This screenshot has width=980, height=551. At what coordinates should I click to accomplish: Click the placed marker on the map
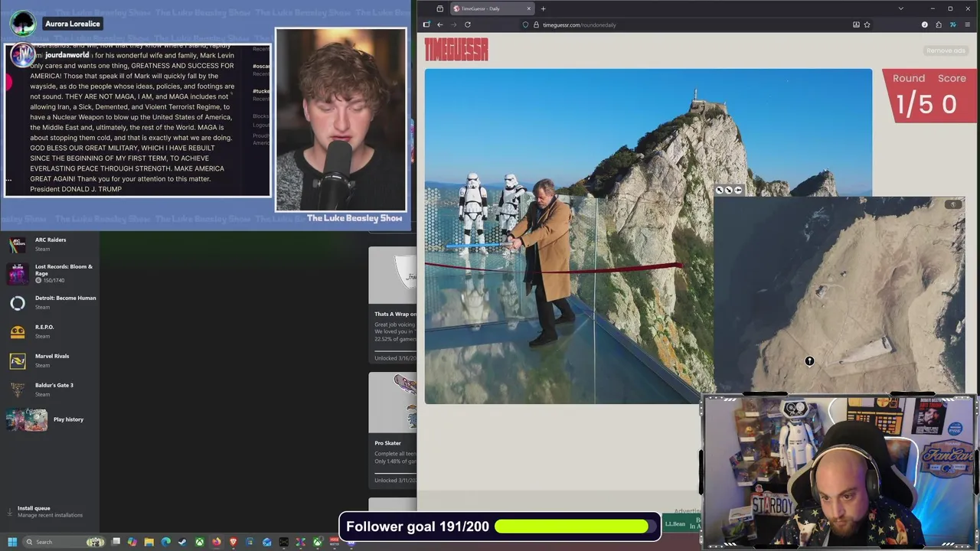pos(809,361)
